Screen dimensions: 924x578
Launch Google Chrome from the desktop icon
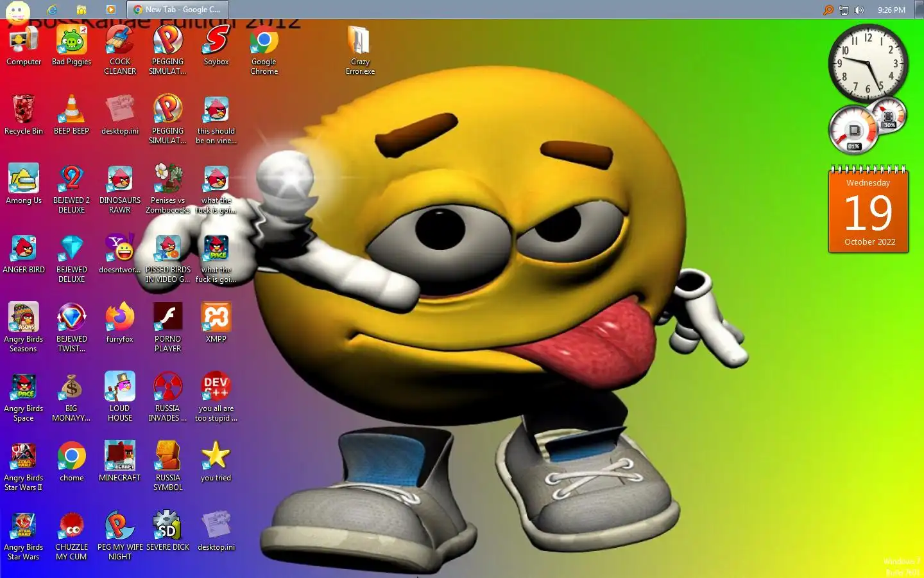coord(264,51)
